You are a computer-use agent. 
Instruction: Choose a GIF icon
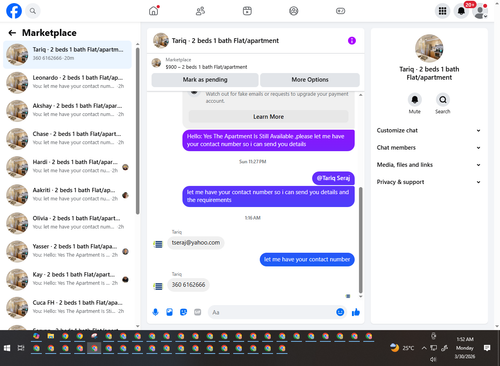pyautogui.click(x=198, y=312)
